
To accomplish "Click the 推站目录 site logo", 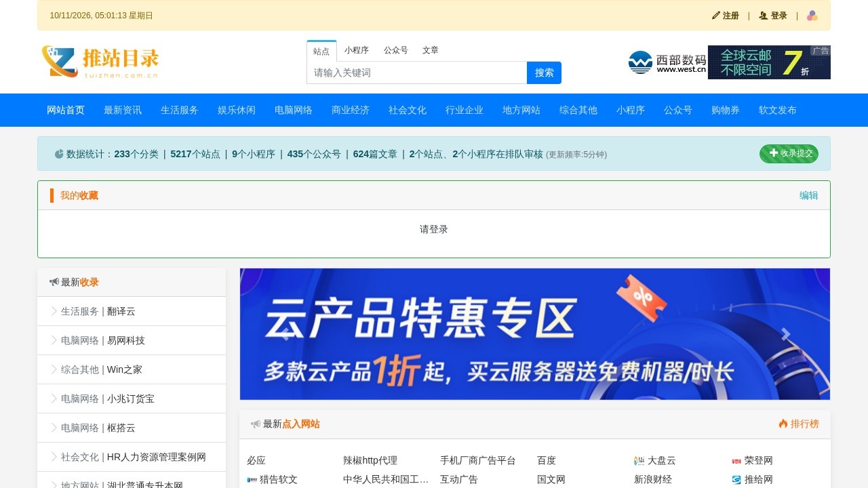I will 100,62.
